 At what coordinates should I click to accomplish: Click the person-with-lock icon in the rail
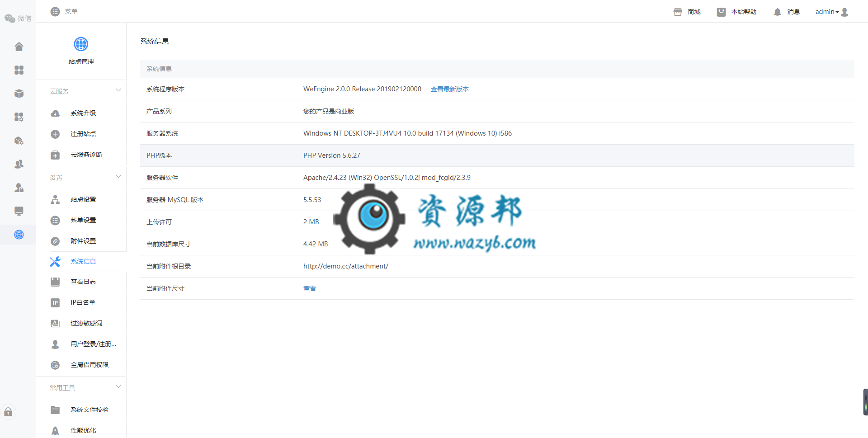19,188
